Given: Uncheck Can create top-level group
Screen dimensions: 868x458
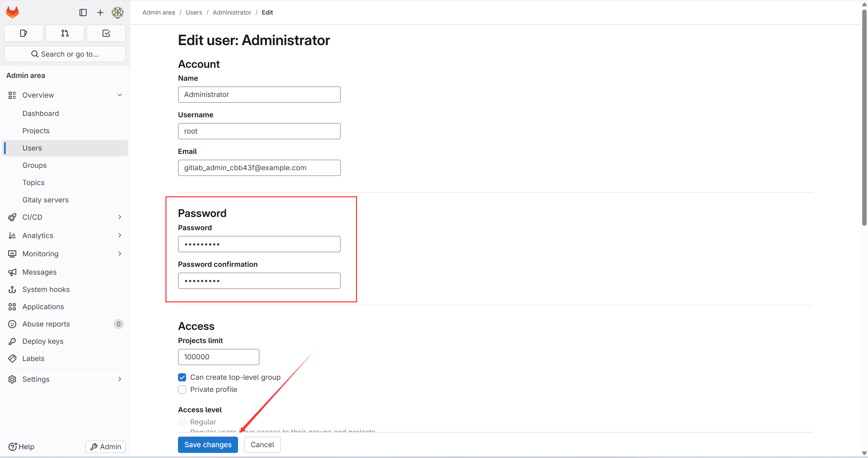Looking at the screenshot, I should (x=182, y=377).
